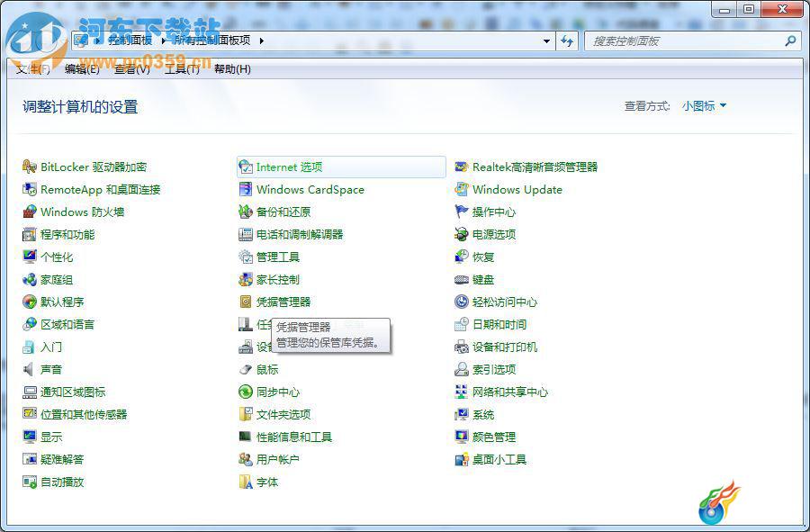The image size is (810, 532).
Task: Open the 文件(F) menu
Action: (32, 68)
